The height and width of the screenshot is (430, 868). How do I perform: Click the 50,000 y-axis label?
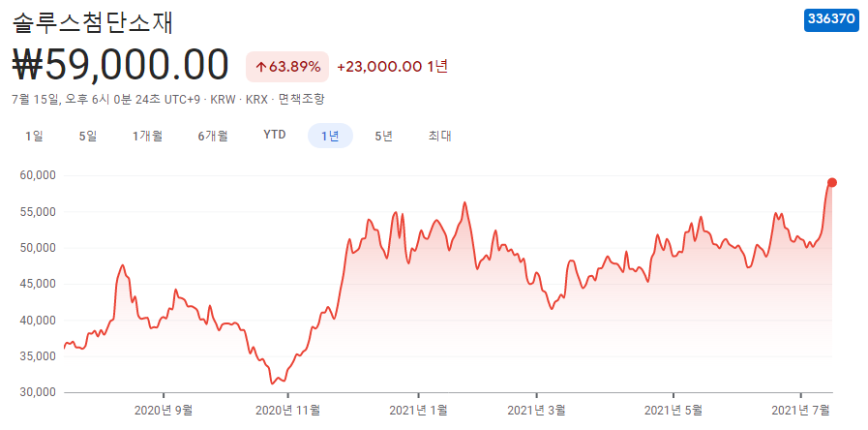point(38,248)
